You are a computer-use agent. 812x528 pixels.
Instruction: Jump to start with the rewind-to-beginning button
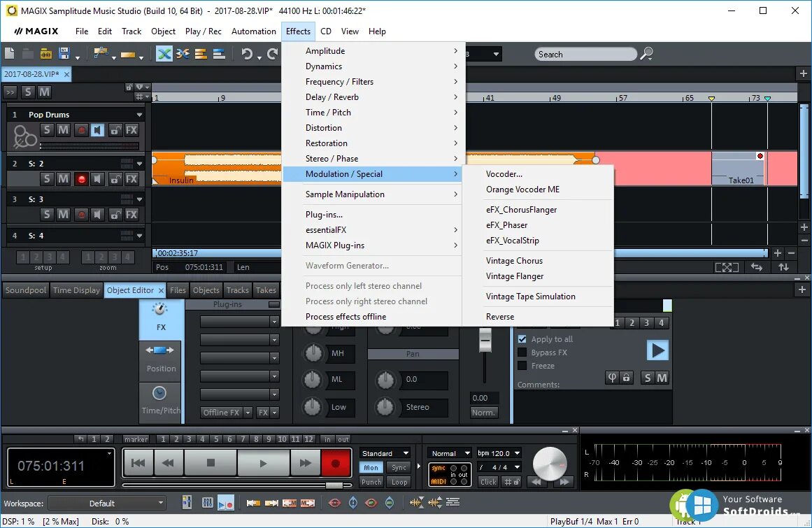[x=138, y=463]
